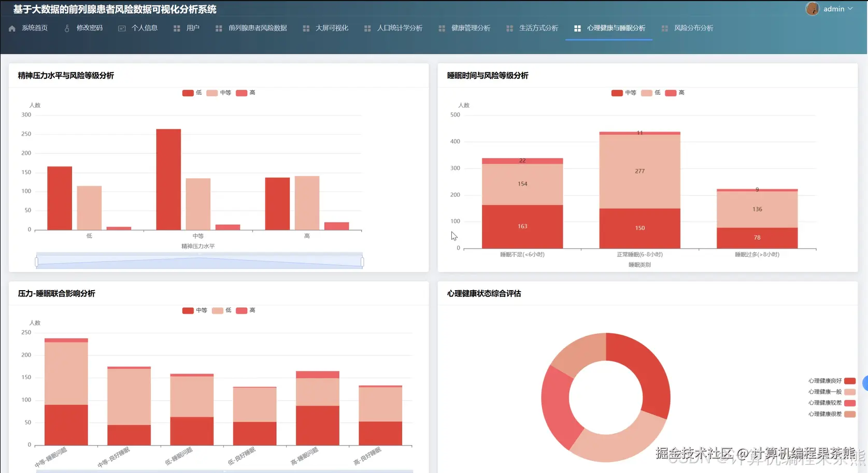Screen dimensions: 868x473
Task: Click the grid icon beside 健康管理分析
Action: click(442, 28)
